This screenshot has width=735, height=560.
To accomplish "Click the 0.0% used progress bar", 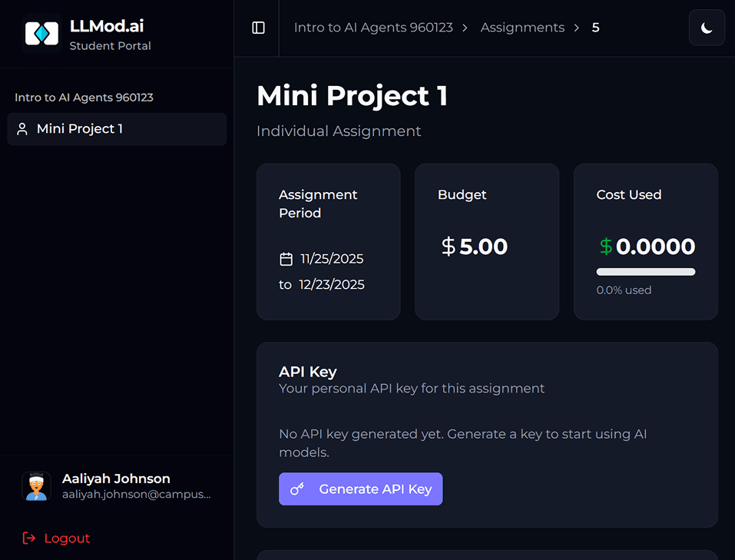I will 645,271.
